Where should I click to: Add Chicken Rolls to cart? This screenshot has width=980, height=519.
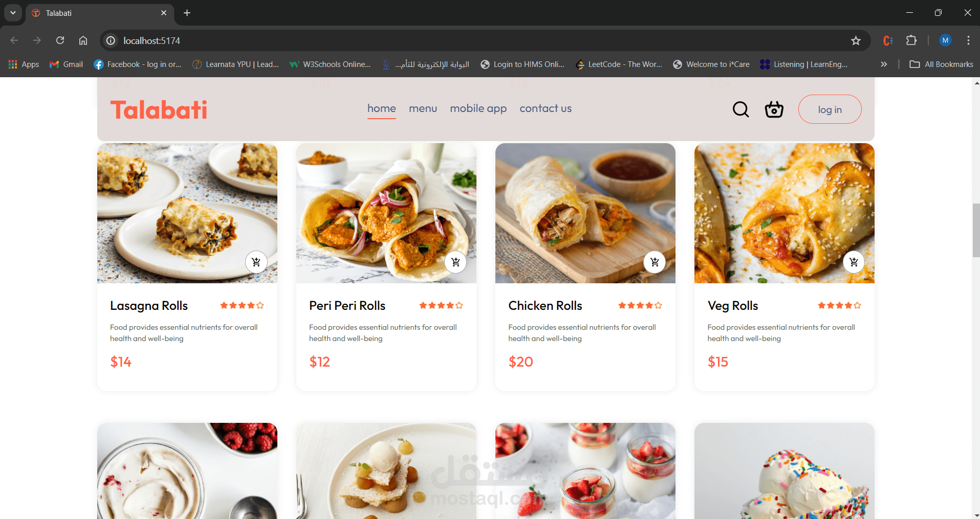click(655, 262)
